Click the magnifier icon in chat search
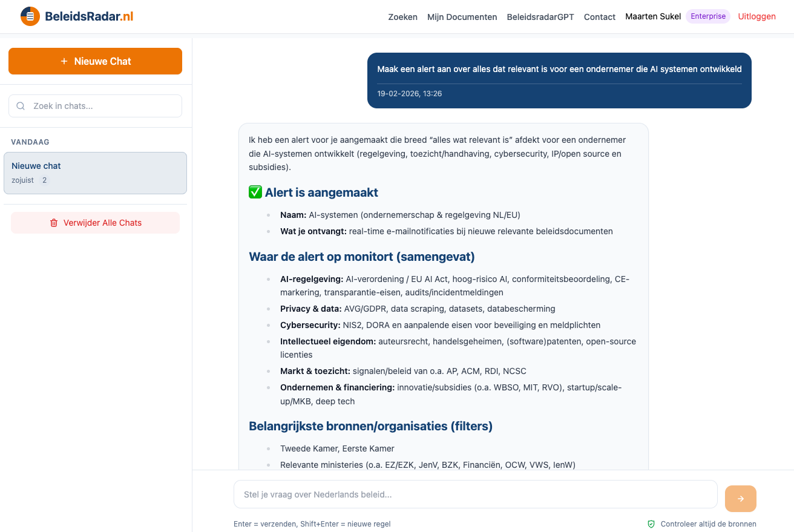This screenshot has width=794, height=532. pos(21,105)
